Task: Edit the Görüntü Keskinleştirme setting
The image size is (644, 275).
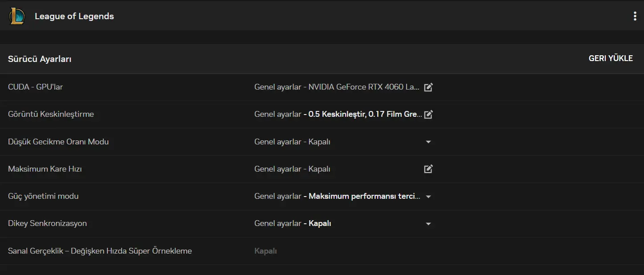Action: pyautogui.click(x=428, y=115)
